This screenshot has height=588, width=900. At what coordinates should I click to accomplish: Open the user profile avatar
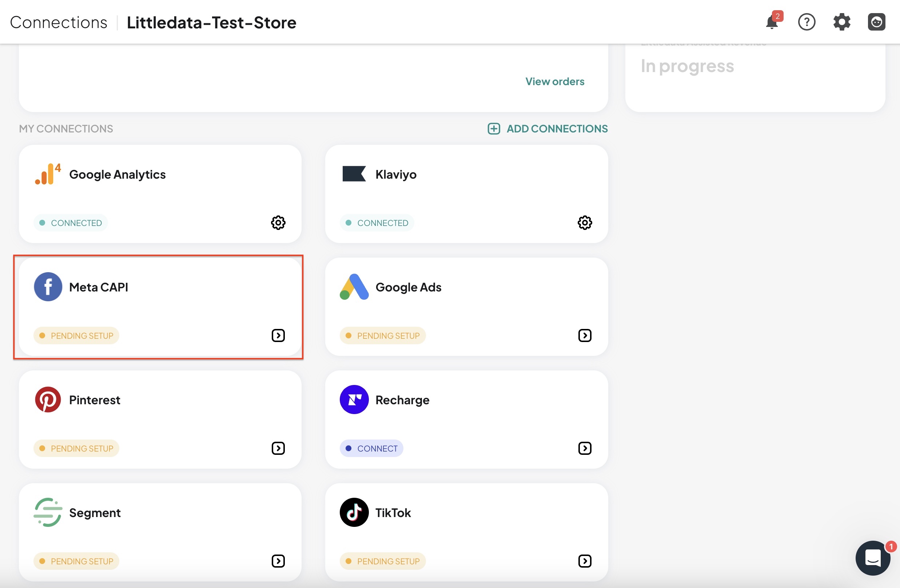click(x=876, y=22)
